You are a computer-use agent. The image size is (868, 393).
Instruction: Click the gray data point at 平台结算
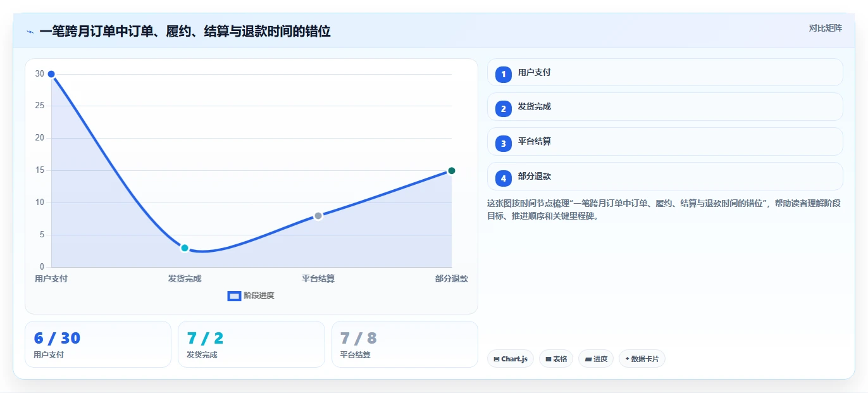point(318,216)
